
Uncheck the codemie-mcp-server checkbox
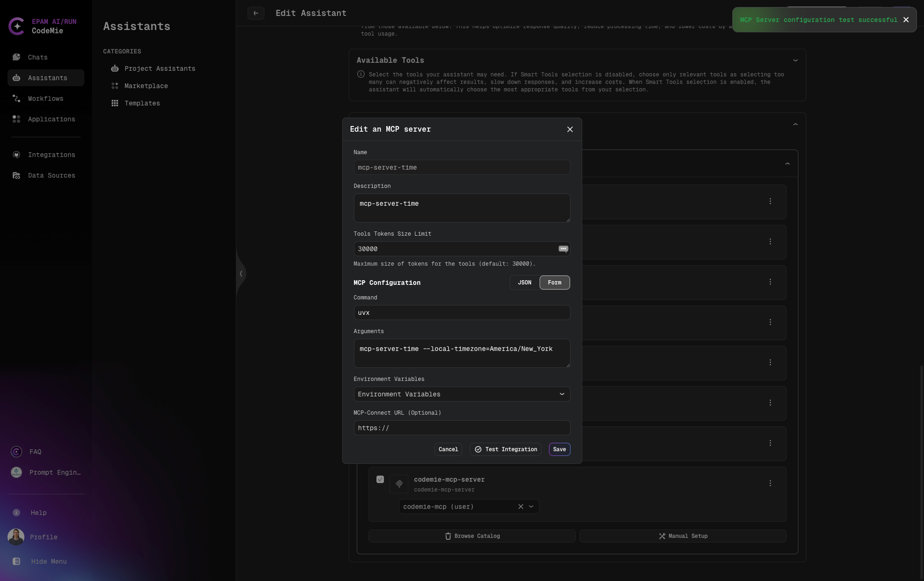tap(380, 479)
